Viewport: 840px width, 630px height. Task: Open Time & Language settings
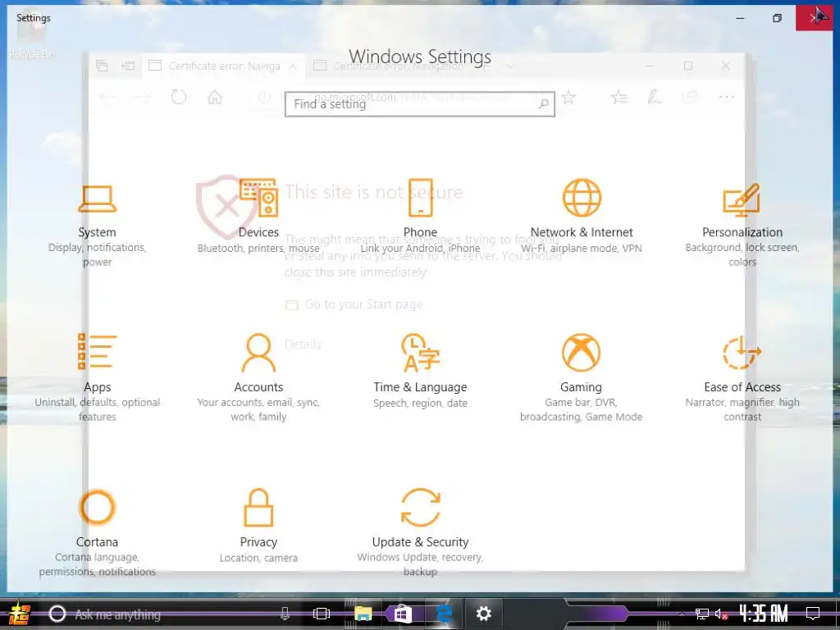click(x=421, y=372)
